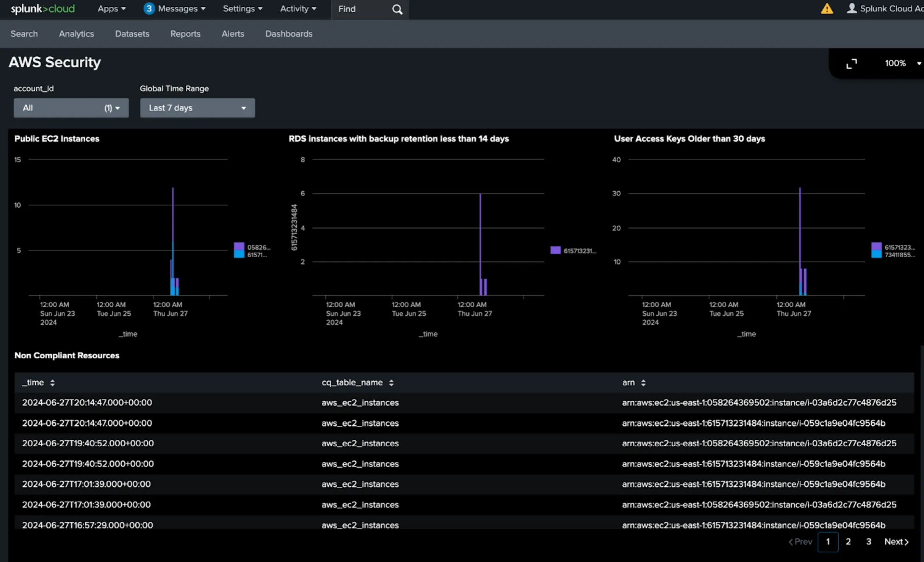
Task: Toggle fullscreen dashboard view icon
Action: (x=851, y=64)
